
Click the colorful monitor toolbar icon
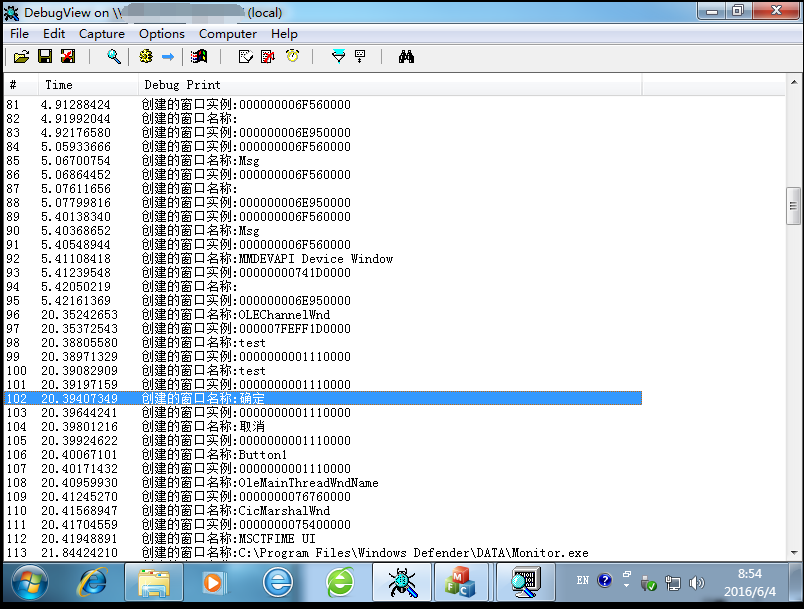(x=199, y=56)
